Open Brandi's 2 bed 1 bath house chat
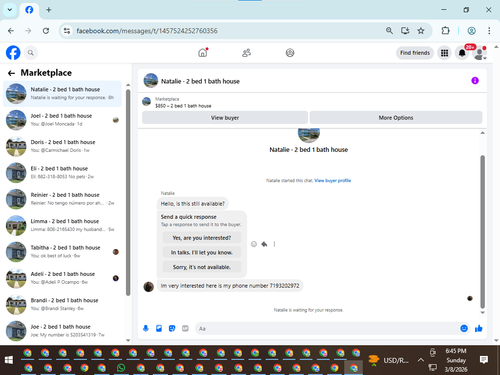This screenshot has width=500, height=375. tap(62, 304)
